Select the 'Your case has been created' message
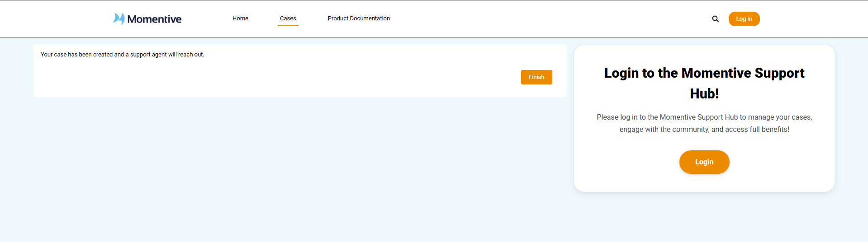868x242 pixels. pos(123,55)
